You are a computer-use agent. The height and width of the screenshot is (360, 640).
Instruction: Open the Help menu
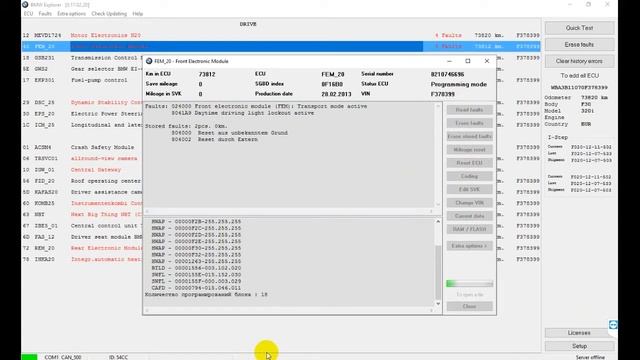click(138, 14)
